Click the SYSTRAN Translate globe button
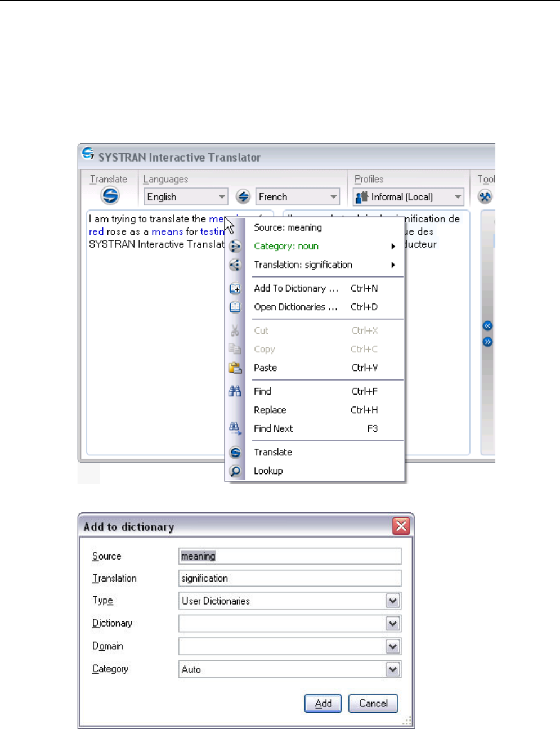 110,196
